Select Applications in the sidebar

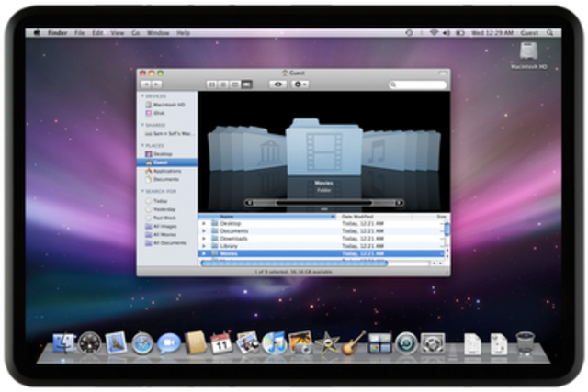tap(167, 171)
